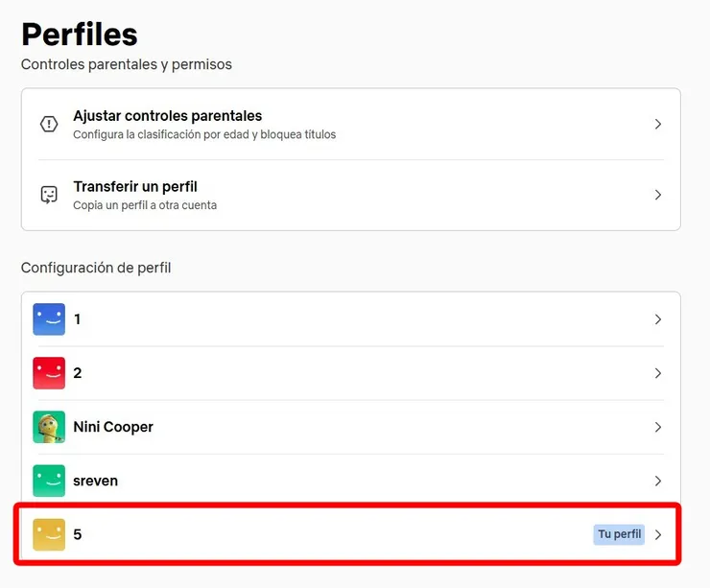Expand the Transferir un perfil chevron
Image resolution: width=710 pixels, height=588 pixels.
[658, 195]
